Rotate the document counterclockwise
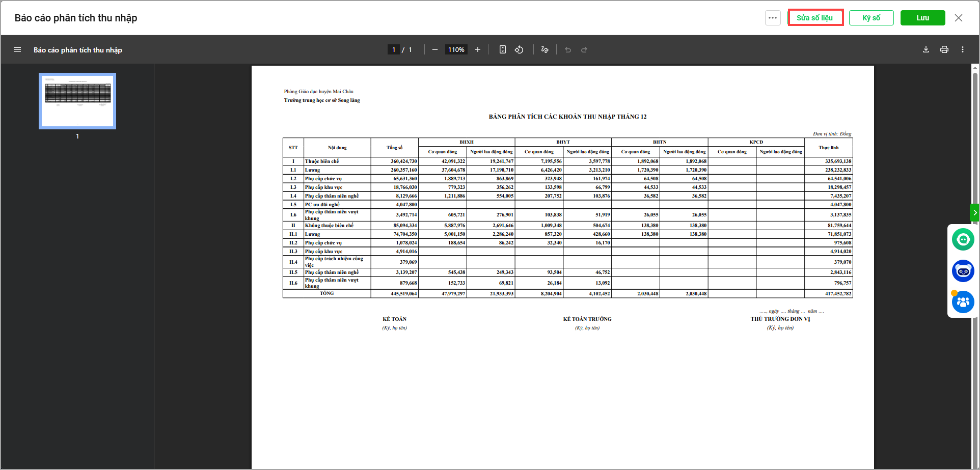 [519, 49]
